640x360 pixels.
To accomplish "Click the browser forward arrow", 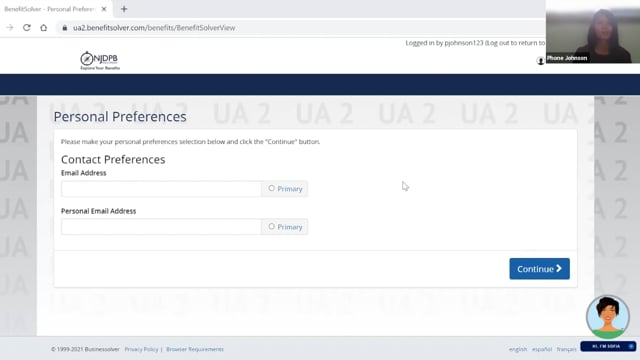I will click(10, 28).
